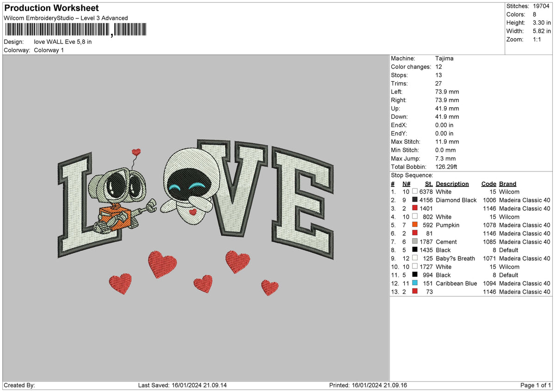The height and width of the screenshot is (392, 555).
Task: Click the 'Production Worksheet' title
Action: tap(51, 8)
